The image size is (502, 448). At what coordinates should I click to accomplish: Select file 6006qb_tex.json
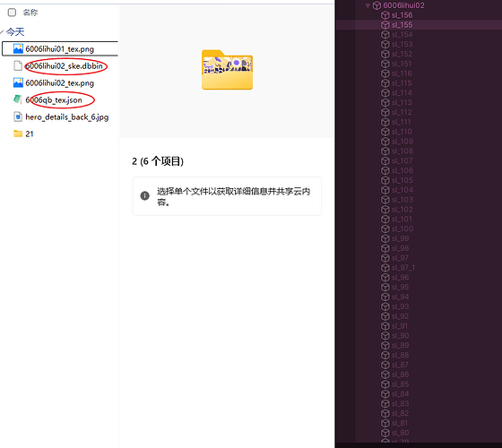coord(54,99)
